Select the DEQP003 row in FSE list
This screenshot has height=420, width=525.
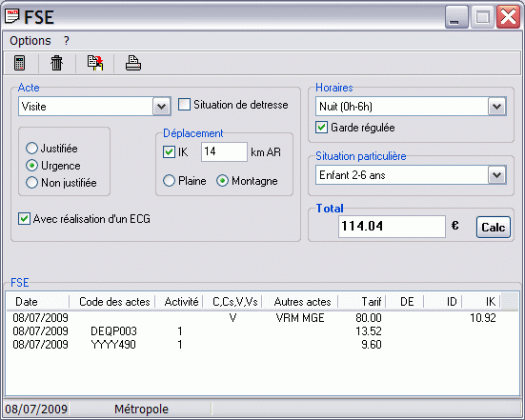click(x=261, y=331)
